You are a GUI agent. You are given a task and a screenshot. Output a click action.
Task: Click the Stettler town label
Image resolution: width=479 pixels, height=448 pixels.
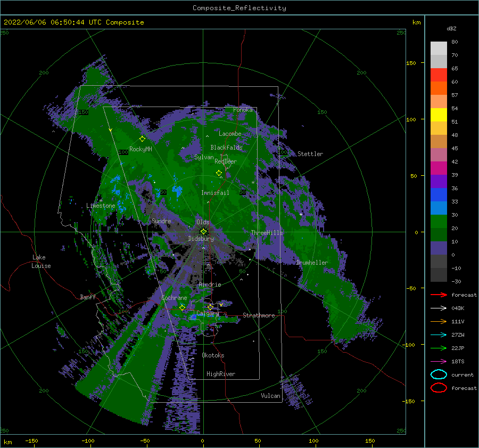[310, 154]
